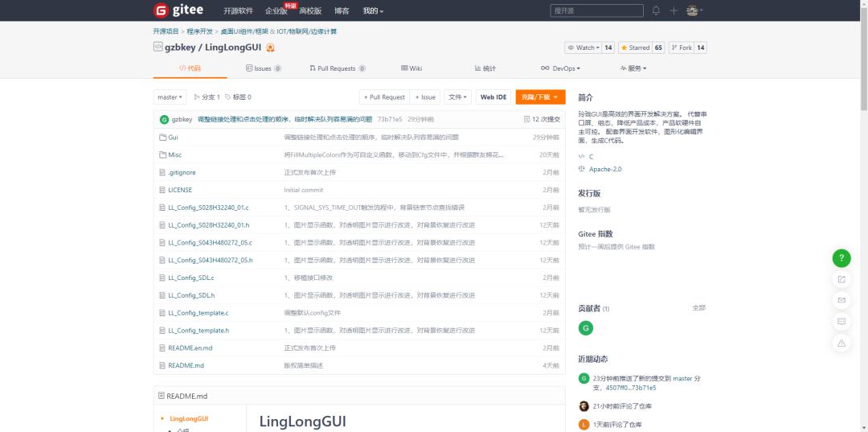Click the search input field
This screenshot has height=432, width=868.
[596, 10]
